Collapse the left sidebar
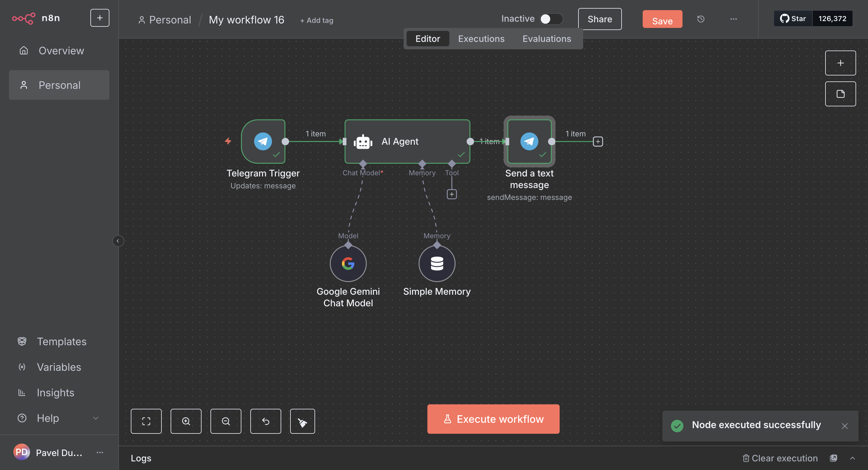The height and width of the screenshot is (470, 868). tap(118, 241)
